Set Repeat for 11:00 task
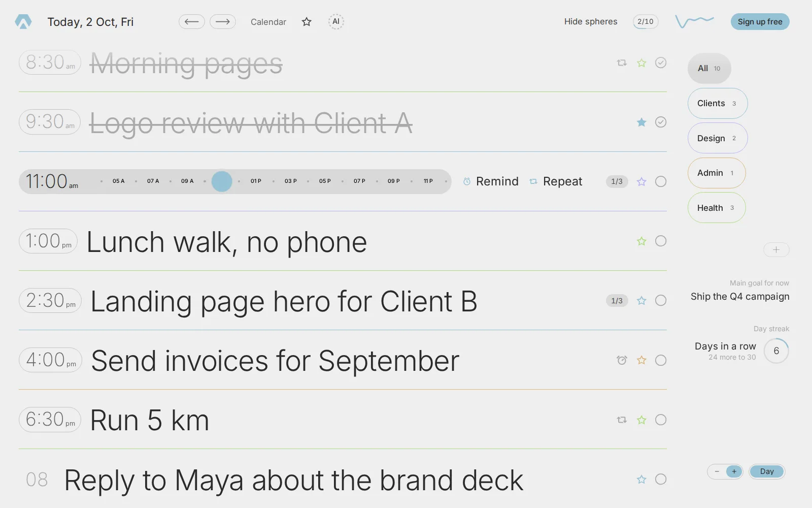 tap(556, 181)
